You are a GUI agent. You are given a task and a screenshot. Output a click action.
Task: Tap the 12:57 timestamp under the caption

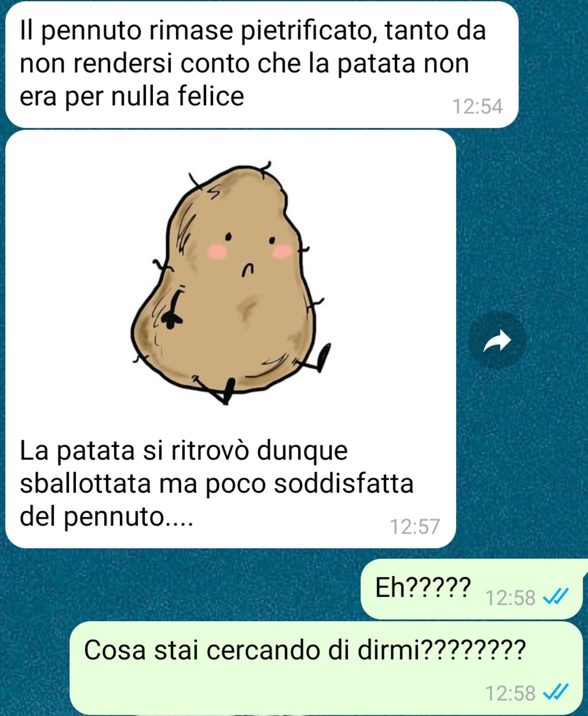coord(414,527)
